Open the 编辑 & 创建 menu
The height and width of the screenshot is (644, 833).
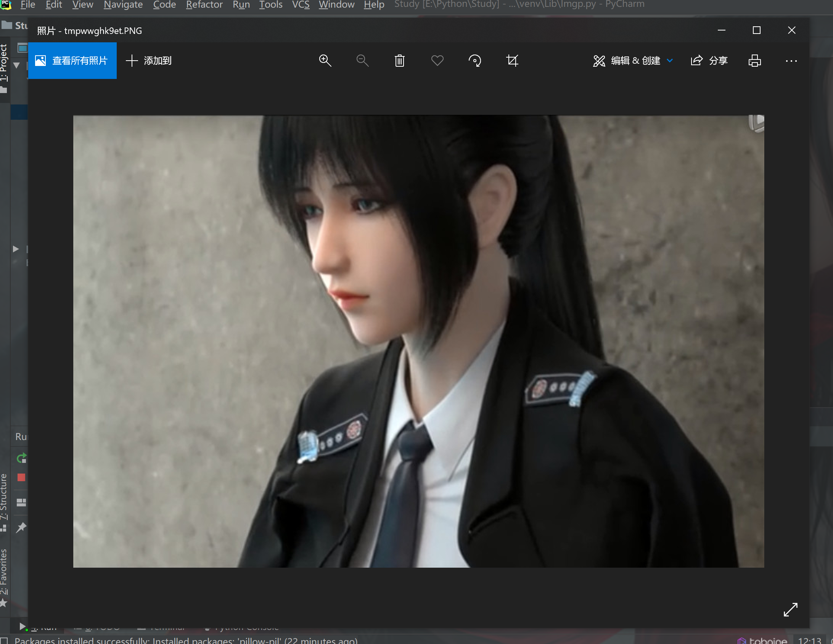click(633, 61)
